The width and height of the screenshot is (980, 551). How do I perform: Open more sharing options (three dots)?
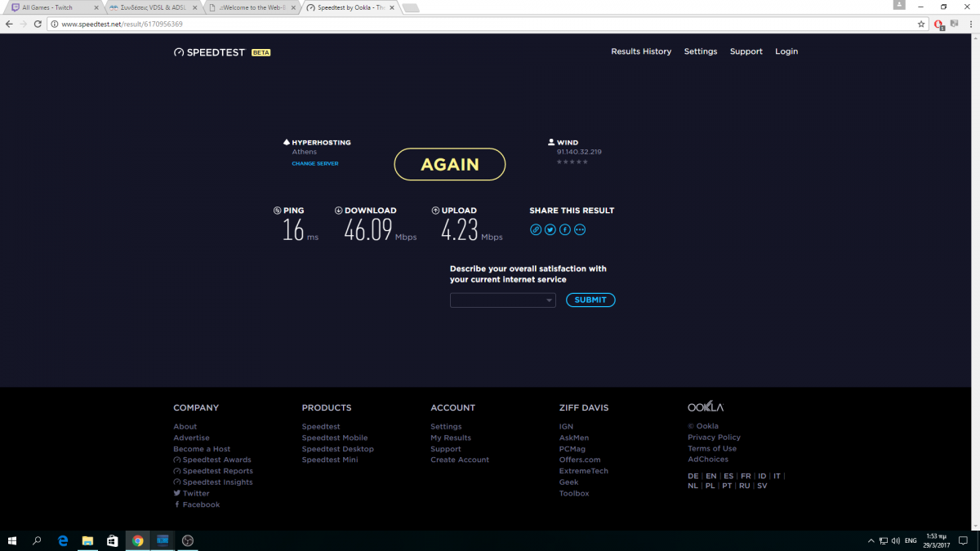(x=580, y=229)
